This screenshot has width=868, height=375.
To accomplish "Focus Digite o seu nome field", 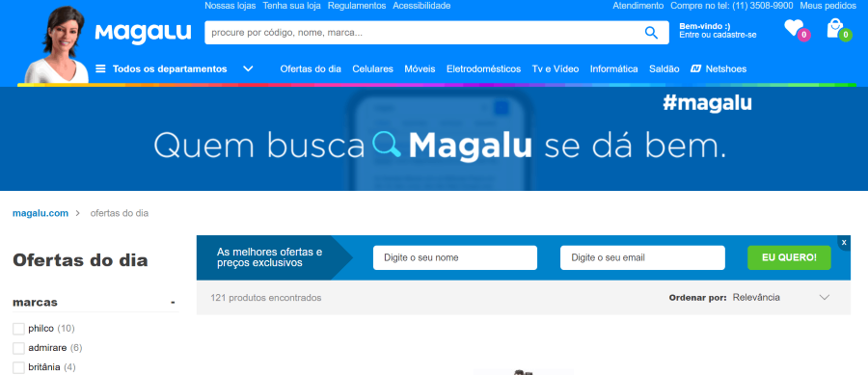I will coord(455,257).
